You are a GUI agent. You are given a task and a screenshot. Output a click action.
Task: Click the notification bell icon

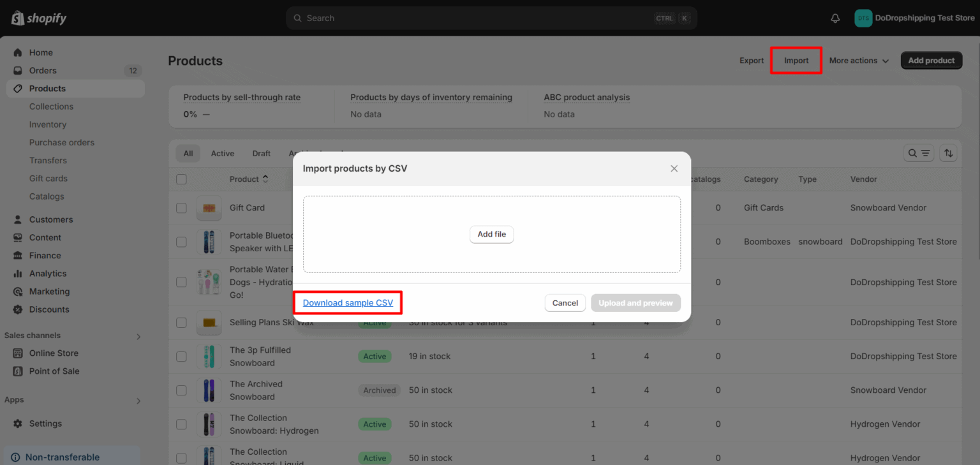[835, 18]
